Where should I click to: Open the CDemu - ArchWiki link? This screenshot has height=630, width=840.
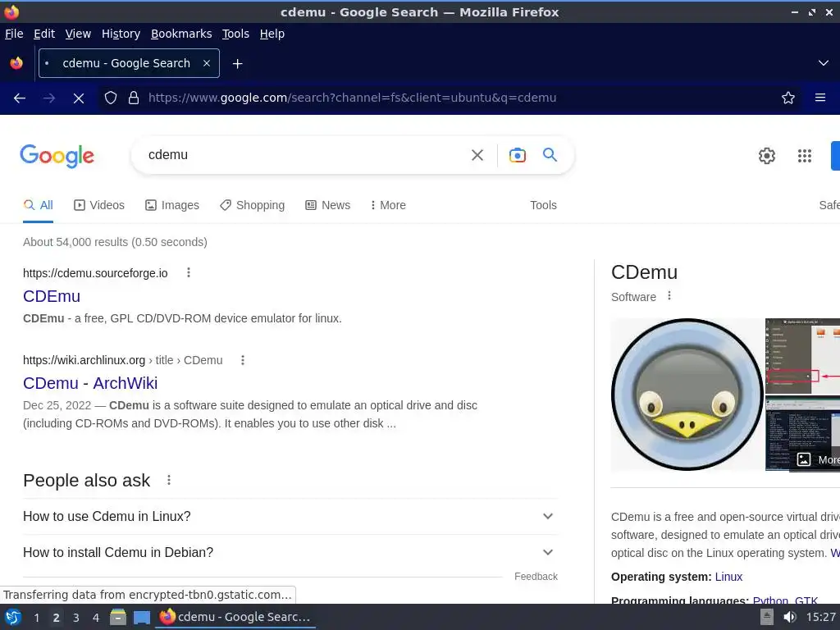(x=90, y=383)
